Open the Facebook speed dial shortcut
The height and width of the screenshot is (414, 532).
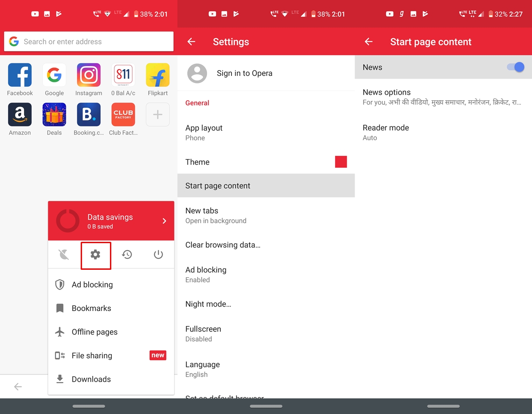point(20,75)
